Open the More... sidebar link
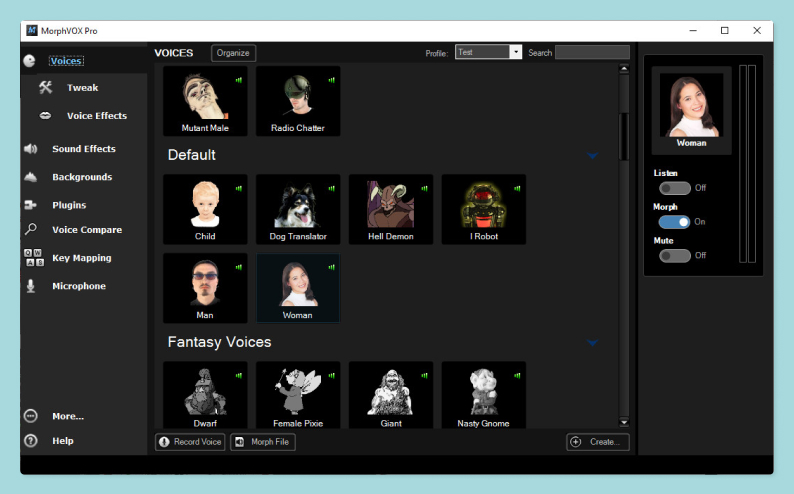Viewport: 794px width, 494px height. (68, 416)
